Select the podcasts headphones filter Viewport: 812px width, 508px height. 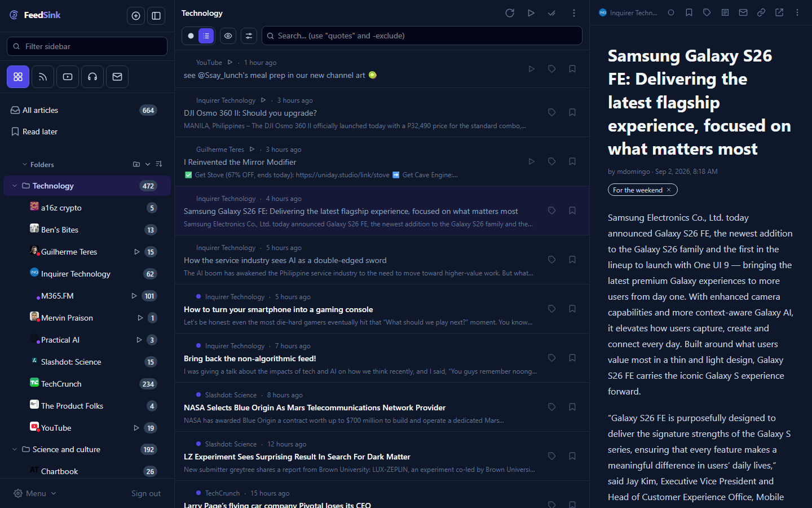(x=92, y=77)
